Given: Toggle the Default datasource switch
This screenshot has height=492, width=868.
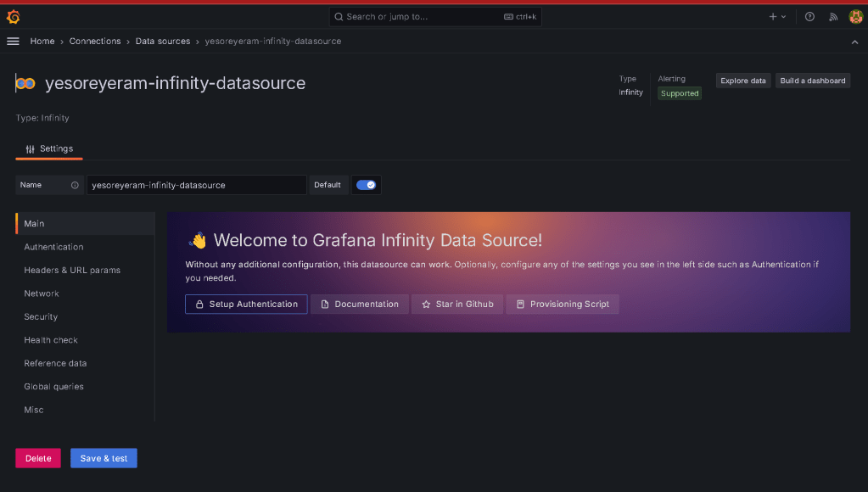Looking at the screenshot, I should tap(366, 185).
